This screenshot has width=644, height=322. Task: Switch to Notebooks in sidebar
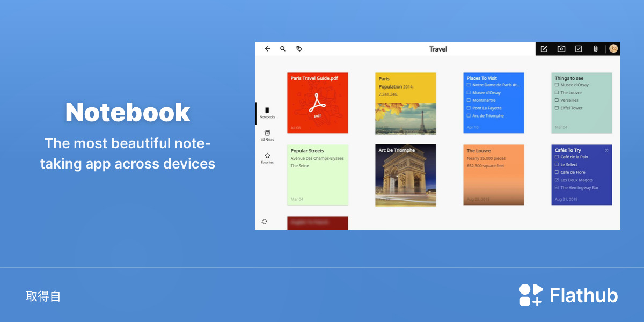point(267,113)
